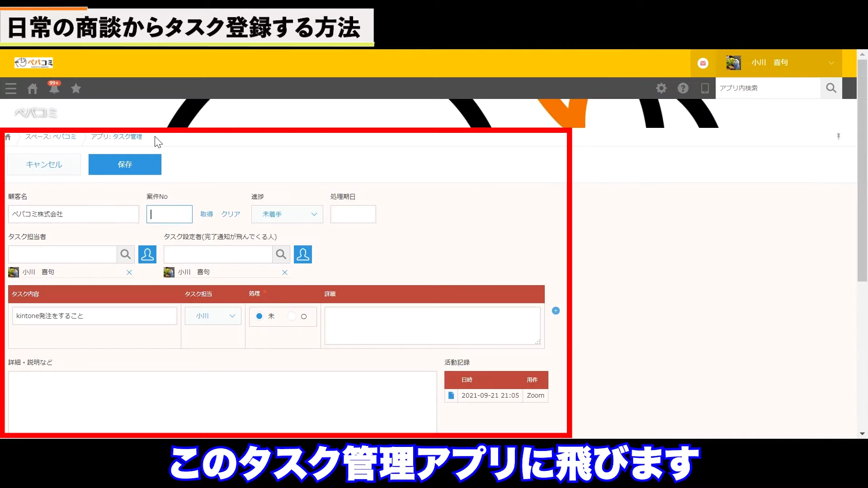
Task: Follow breadcrumb link to スペース ペパコミ
Action: coord(64,136)
